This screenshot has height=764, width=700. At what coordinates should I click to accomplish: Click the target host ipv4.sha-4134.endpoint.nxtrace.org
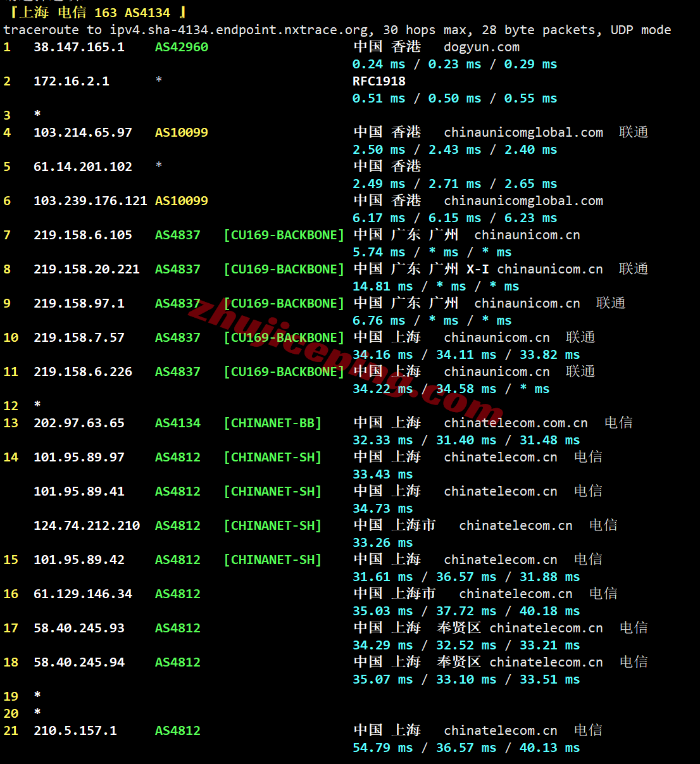239,30
